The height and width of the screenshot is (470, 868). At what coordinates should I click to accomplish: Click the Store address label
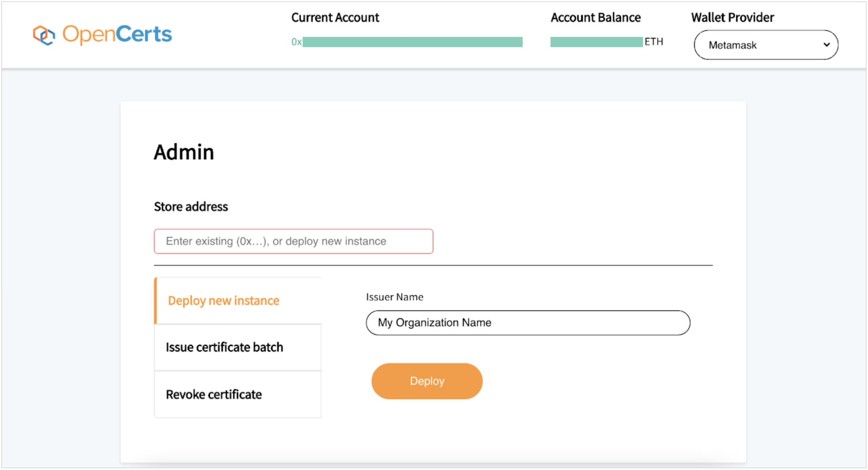(191, 206)
